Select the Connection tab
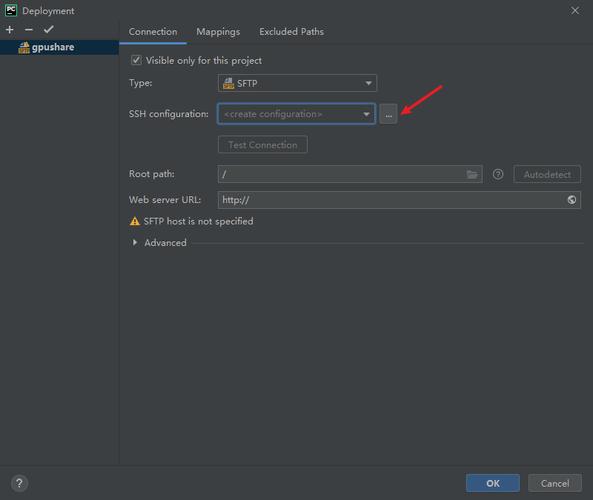The width and height of the screenshot is (593, 500). point(153,32)
